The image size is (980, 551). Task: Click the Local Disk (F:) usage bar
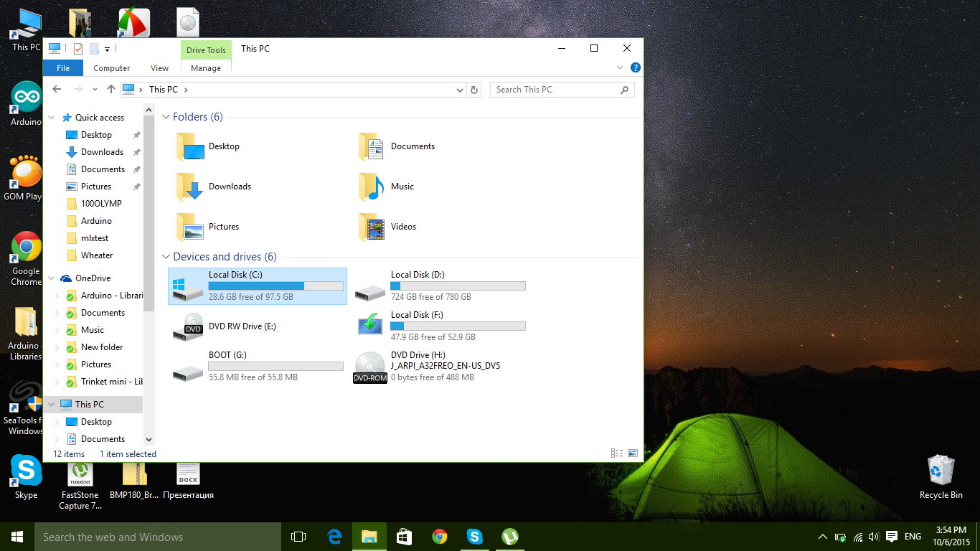pos(458,326)
